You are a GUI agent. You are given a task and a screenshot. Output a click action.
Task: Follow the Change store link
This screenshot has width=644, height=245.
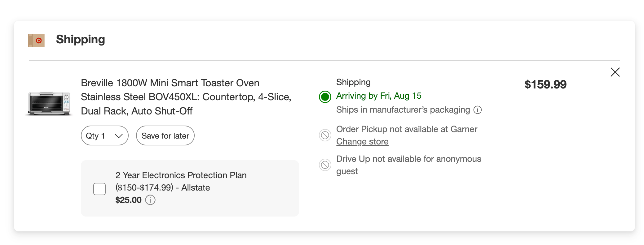coord(362,142)
